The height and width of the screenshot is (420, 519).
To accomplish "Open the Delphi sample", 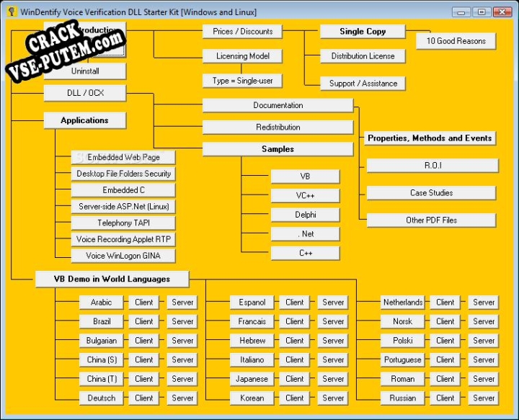I will (x=305, y=215).
